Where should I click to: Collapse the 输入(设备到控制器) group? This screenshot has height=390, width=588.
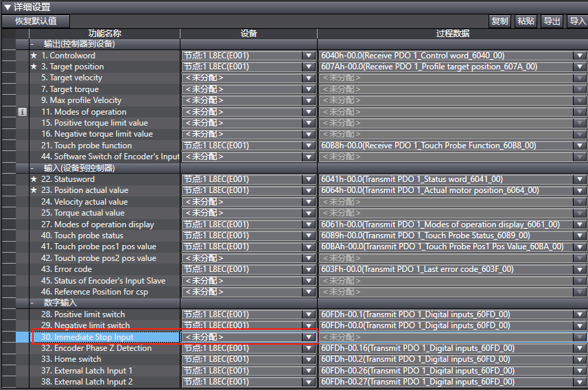pos(32,168)
